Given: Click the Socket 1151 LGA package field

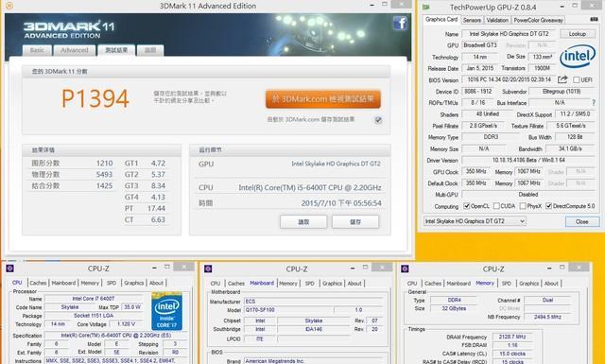Looking at the screenshot, I should point(93,316).
